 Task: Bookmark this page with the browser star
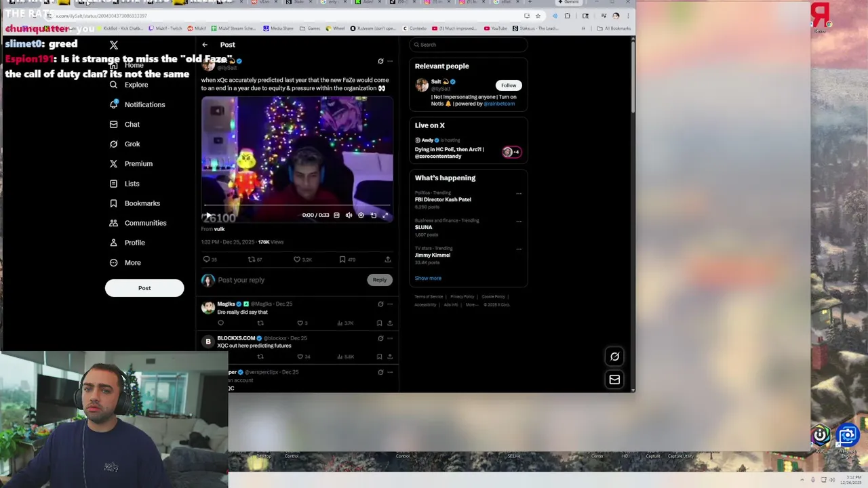[538, 16]
